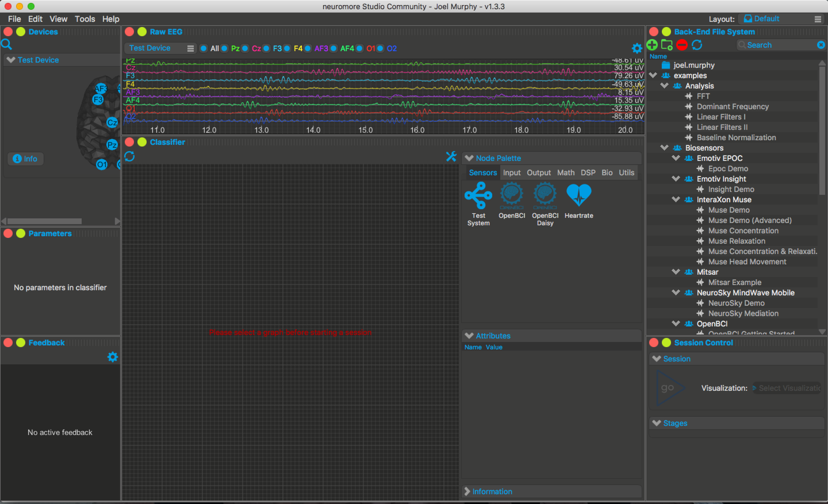Screen dimensions: 828x504
Task: Toggle the All channels checkbox
Action: coord(204,48)
